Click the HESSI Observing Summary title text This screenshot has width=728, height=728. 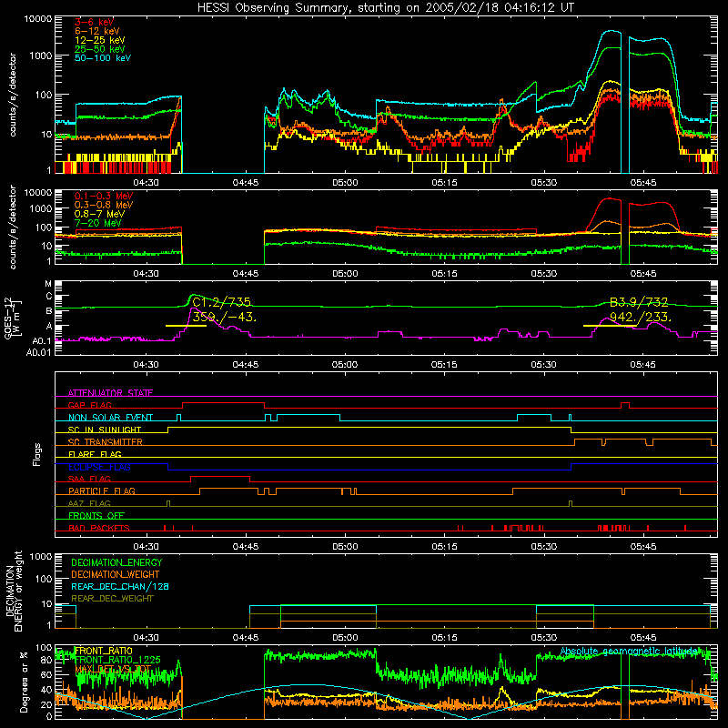(x=386, y=8)
